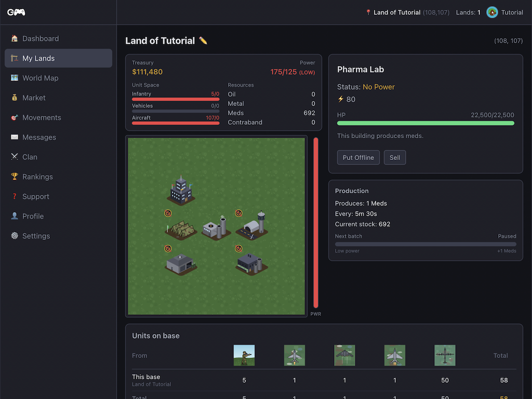Open the Tutorial user avatar menu
532x399 pixels.
pos(504,12)
